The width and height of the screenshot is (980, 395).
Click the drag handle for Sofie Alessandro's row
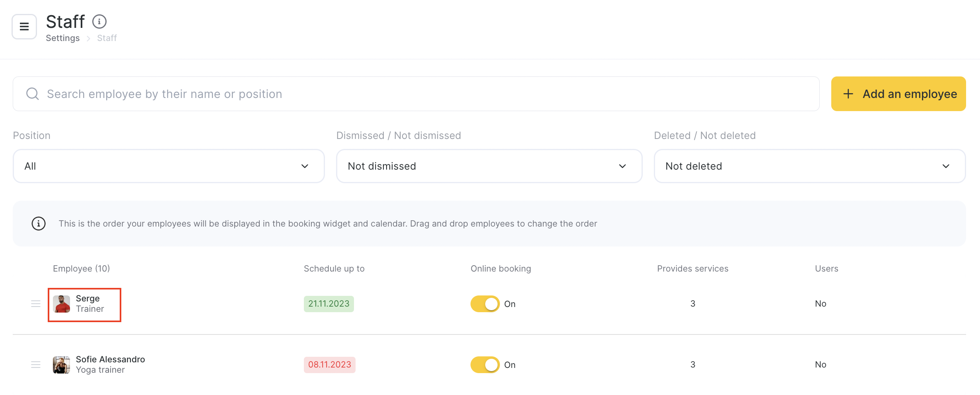pyautogui.click(x=36, y=365)
